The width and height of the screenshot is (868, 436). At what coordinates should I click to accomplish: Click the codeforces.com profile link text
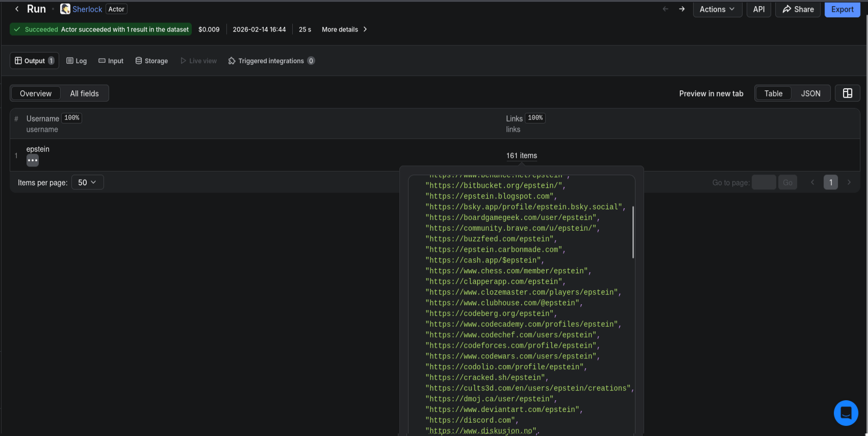(511, 347)
